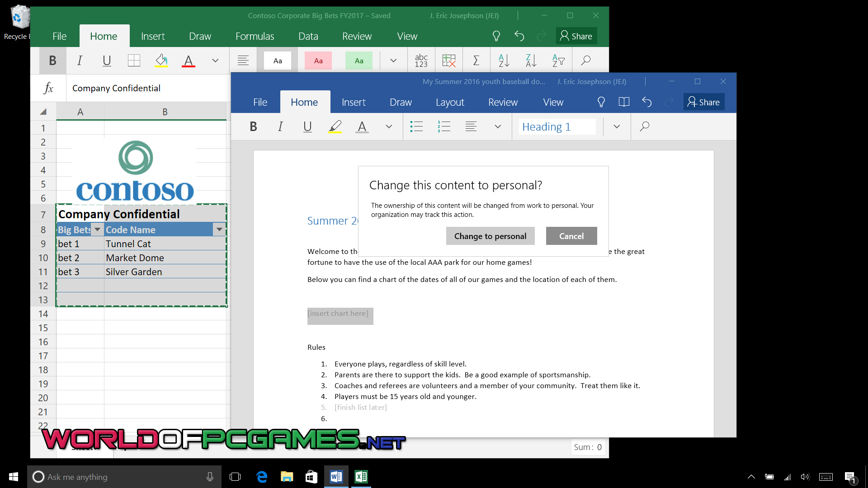Open the Layout tab in Word

[x=450, y=102]
